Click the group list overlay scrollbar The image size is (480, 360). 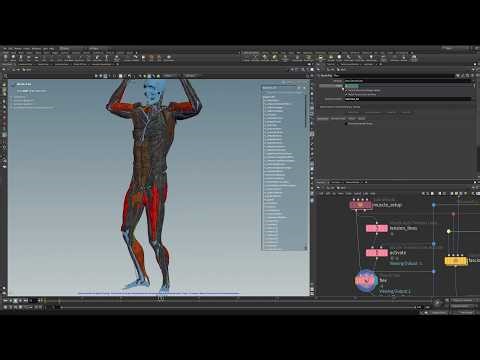pyautogui.click(x=305, y=112)
